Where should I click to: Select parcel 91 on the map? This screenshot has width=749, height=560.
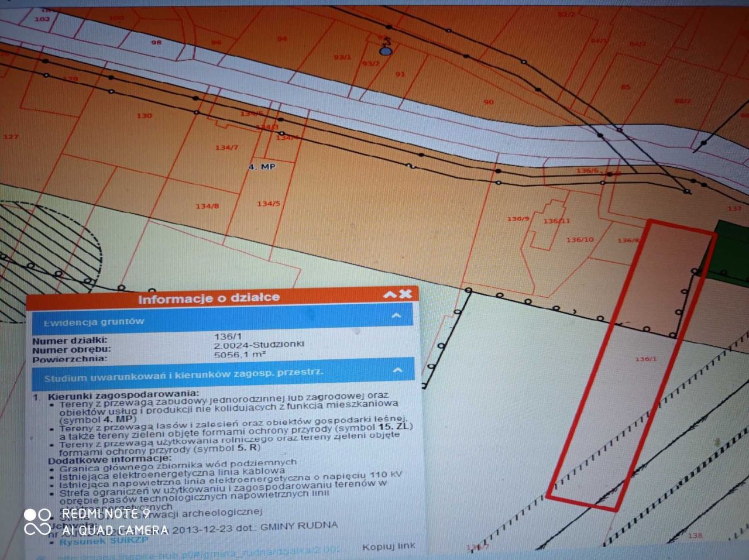coord(400,74)
